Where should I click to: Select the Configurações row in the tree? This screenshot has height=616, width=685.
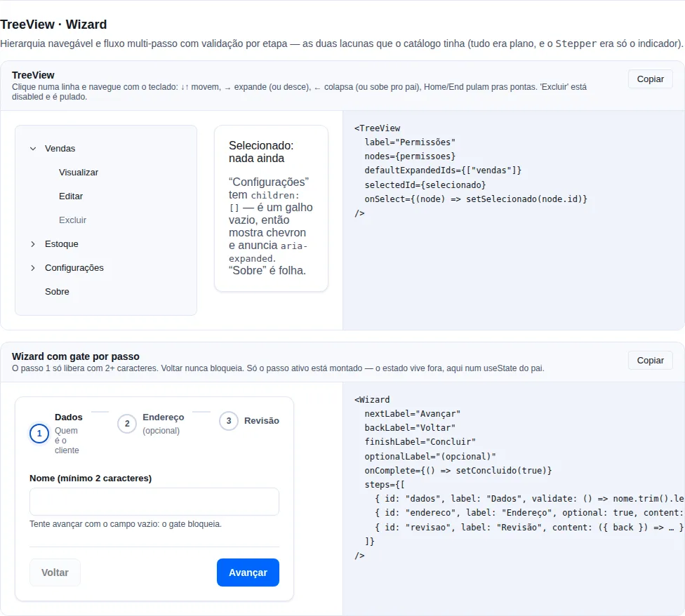click(x=106, y=267)
